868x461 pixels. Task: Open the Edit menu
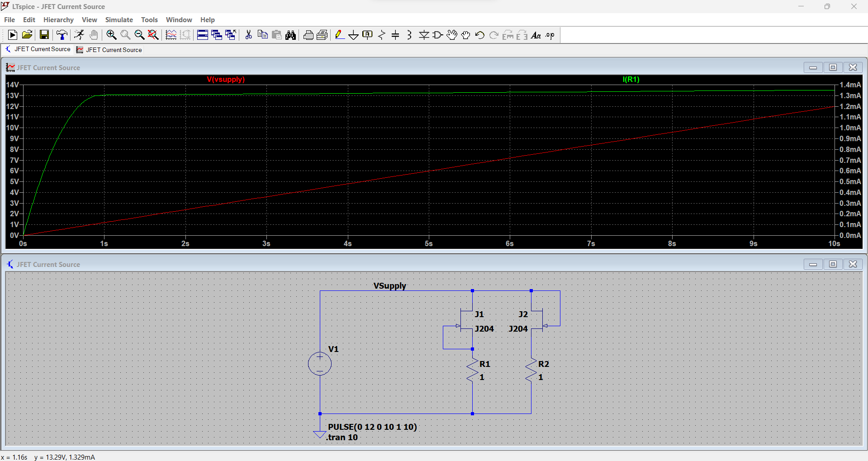point(29,20)
